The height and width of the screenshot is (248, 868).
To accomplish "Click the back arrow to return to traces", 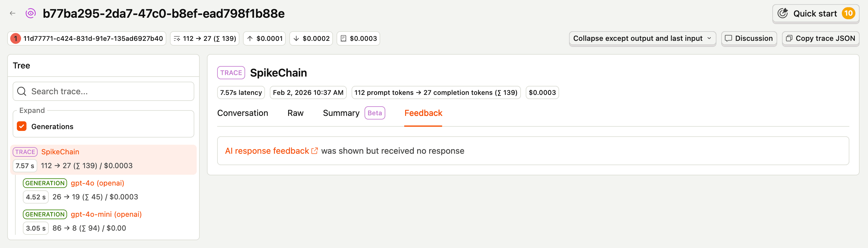I will click(12, 13).
